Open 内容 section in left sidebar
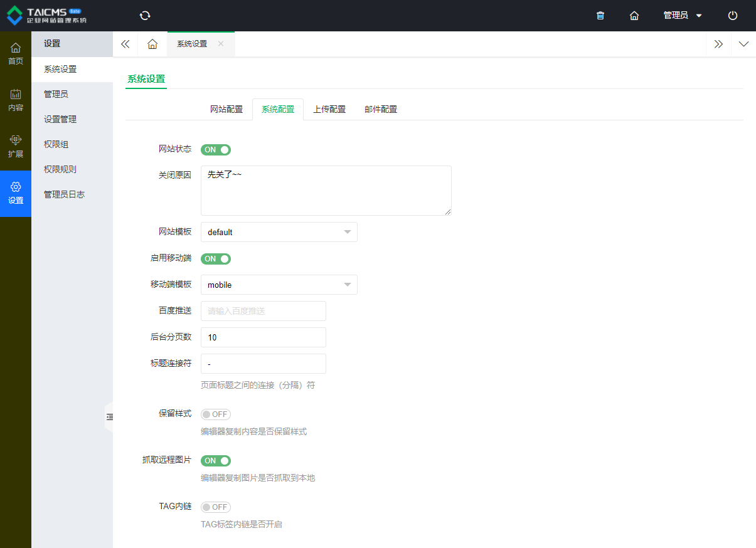 coord(16,100)
